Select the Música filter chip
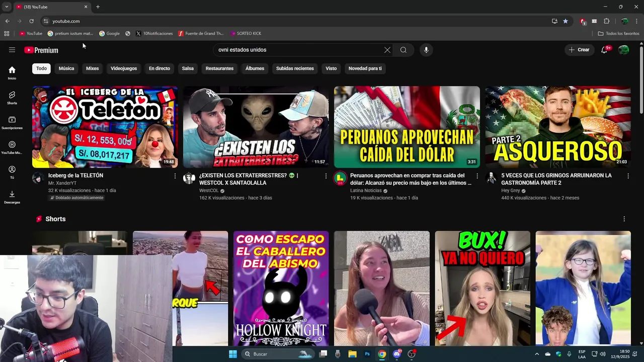This screenshot has width=644, height=362. click(x=66, y=68)
